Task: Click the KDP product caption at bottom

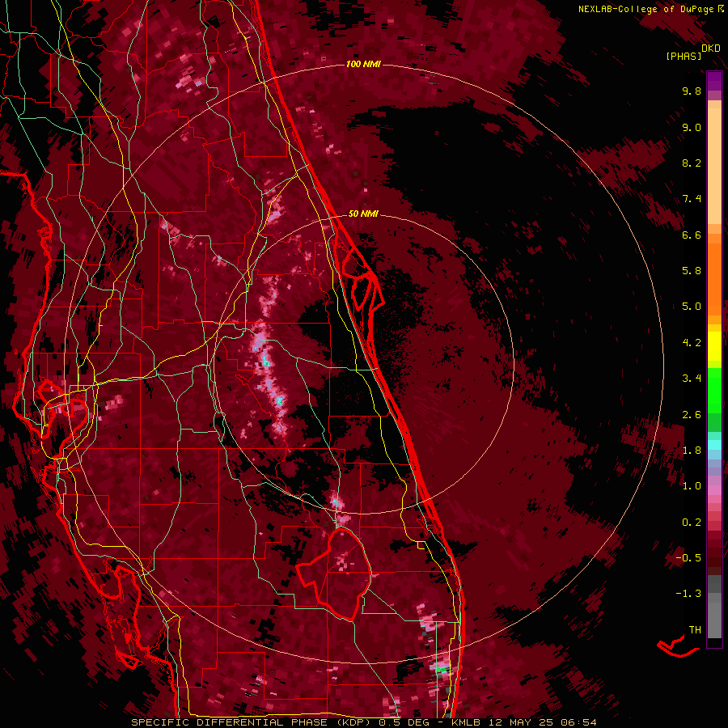Action: 363,722
